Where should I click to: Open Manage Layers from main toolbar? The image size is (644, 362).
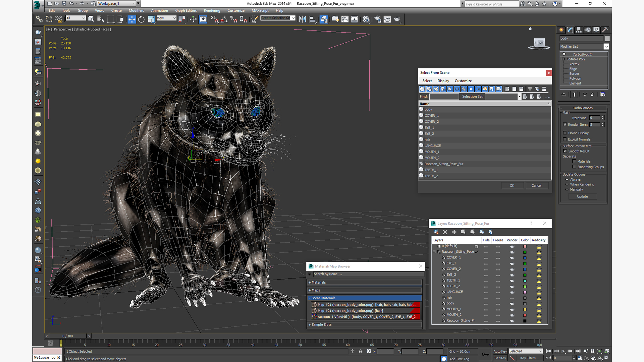click(324, 19)
